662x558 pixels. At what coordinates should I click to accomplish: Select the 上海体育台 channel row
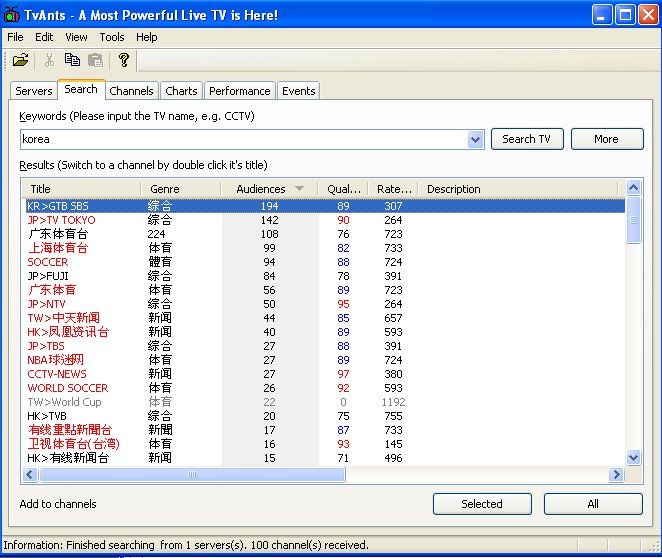coord(325,248)
